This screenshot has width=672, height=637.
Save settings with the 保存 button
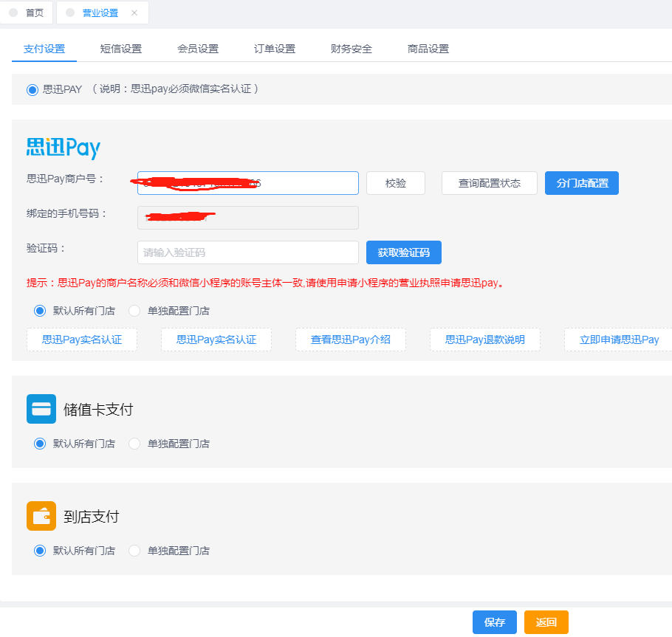495,622
